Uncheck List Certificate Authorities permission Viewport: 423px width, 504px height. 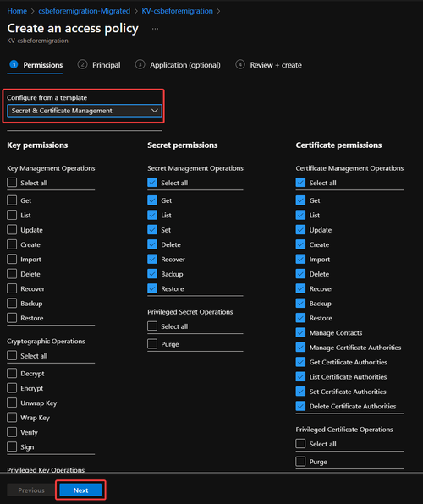(x=300, y=376)
